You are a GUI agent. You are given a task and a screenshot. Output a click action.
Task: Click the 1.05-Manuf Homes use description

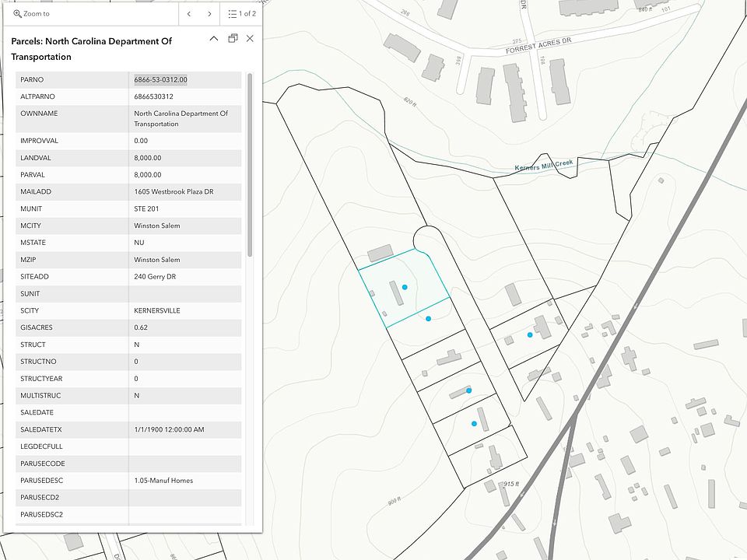coord(163,481)
